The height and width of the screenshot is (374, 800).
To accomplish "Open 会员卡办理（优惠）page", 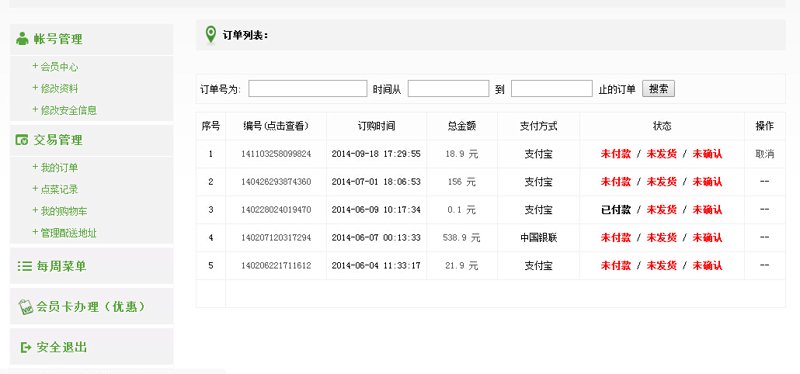I will click(x=91, y=307).
